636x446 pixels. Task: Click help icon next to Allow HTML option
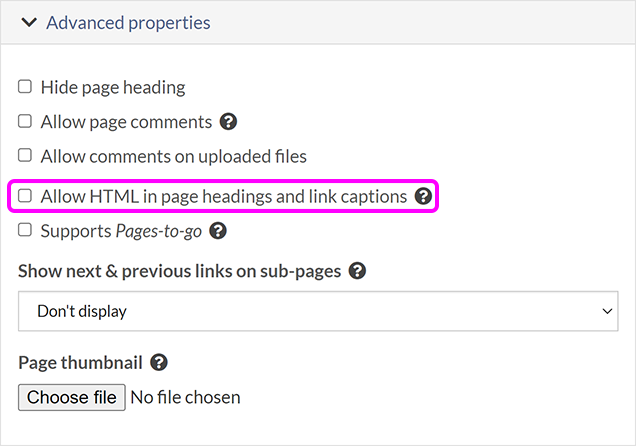click(x=423, y=197)
